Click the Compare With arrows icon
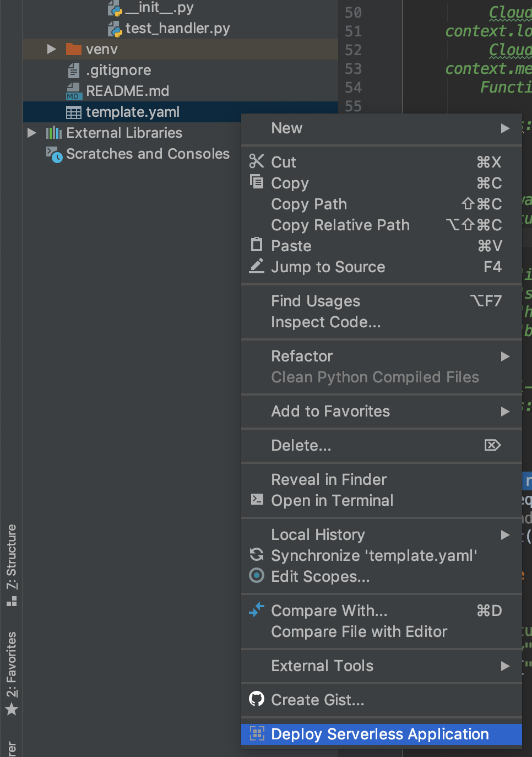 click(257, 610)
